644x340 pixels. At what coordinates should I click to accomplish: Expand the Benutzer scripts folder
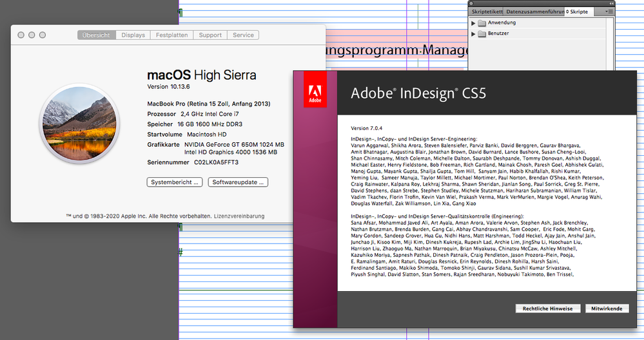tap(473, 34)
